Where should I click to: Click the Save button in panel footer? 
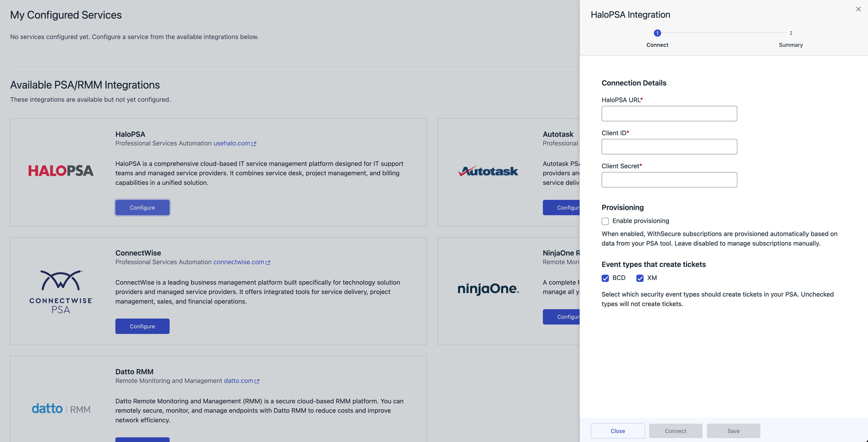tap(733, 431)
